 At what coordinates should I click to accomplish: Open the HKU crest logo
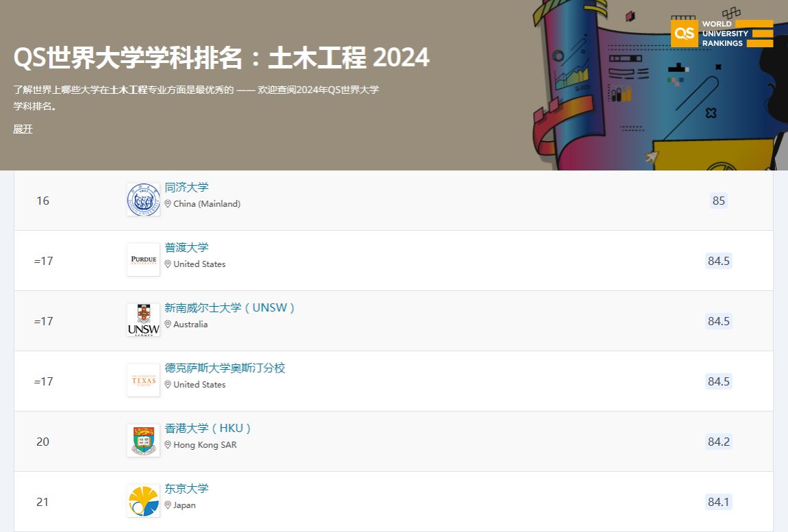pos(143,440)
